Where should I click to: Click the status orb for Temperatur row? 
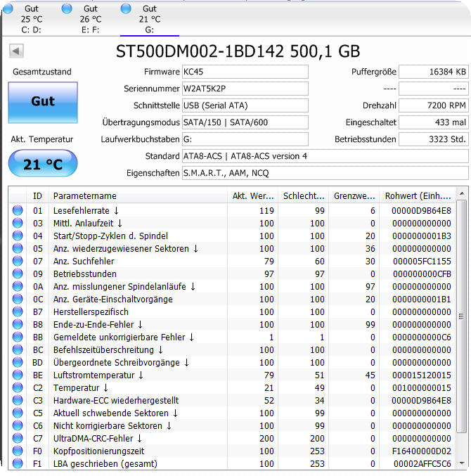pyautogui.click(x=18, y=388)
